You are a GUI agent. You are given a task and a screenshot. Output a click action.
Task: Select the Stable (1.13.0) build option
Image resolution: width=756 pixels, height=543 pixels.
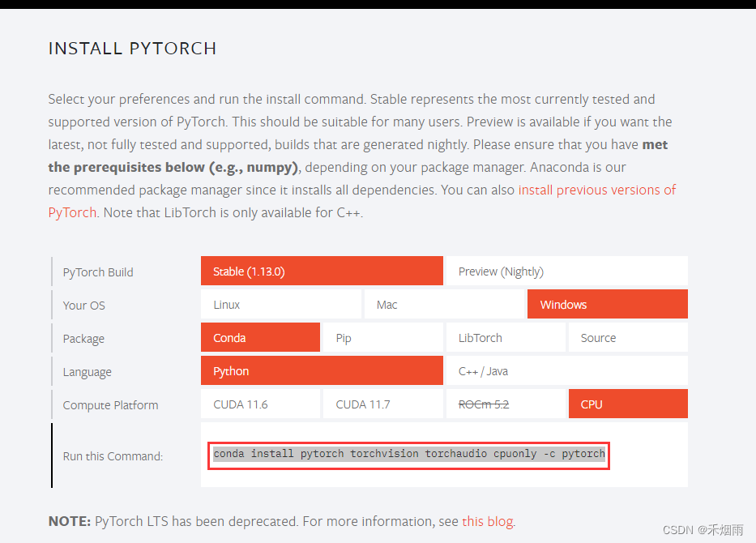(x=322, y=271)
